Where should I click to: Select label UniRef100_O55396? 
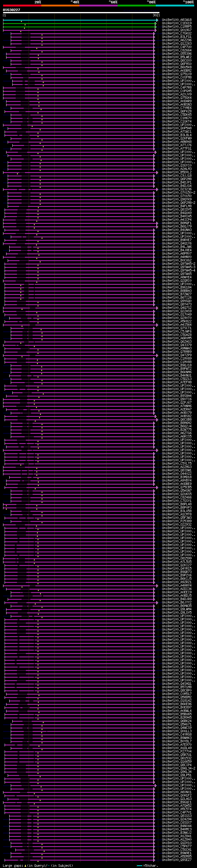(x=177, y=54)
